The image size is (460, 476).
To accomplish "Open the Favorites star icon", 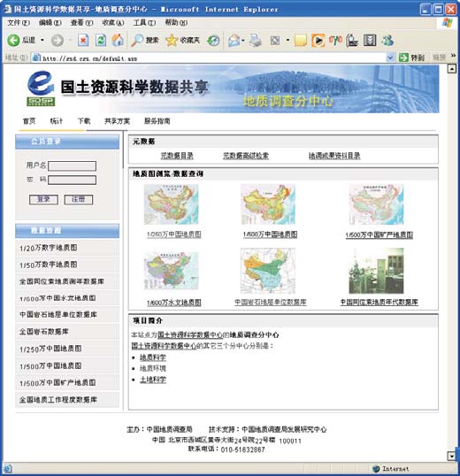I will 172,40.
